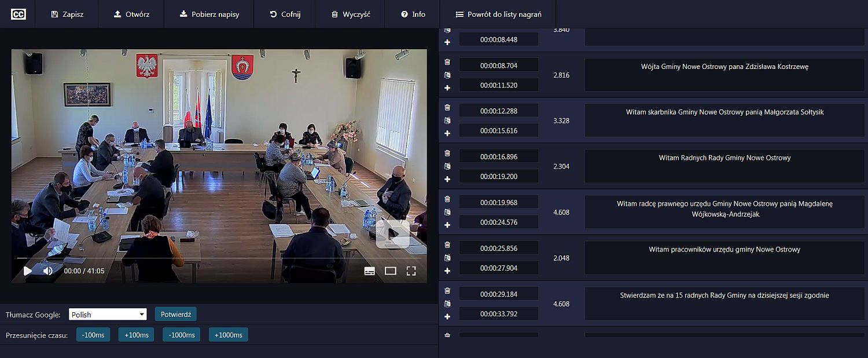Add a row after 'Stwierdzam że na 15 radnych'
Image resolution: width=868 pixels, height=358 pixels.
(447, 316)
